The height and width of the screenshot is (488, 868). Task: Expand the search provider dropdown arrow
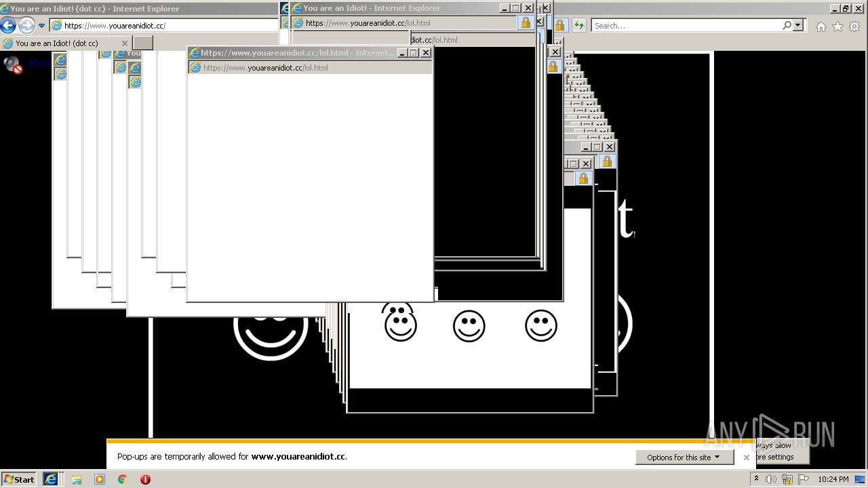click(x=798, y=25)
